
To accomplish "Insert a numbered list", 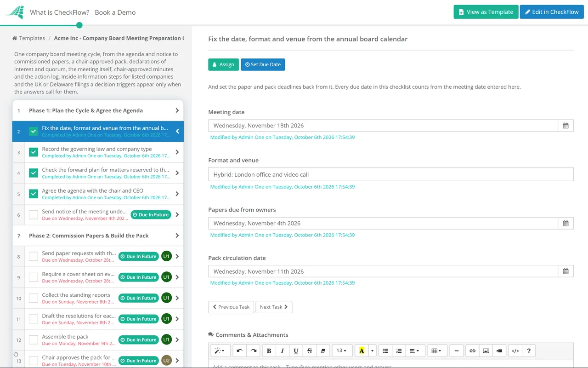I will (399, 351).
